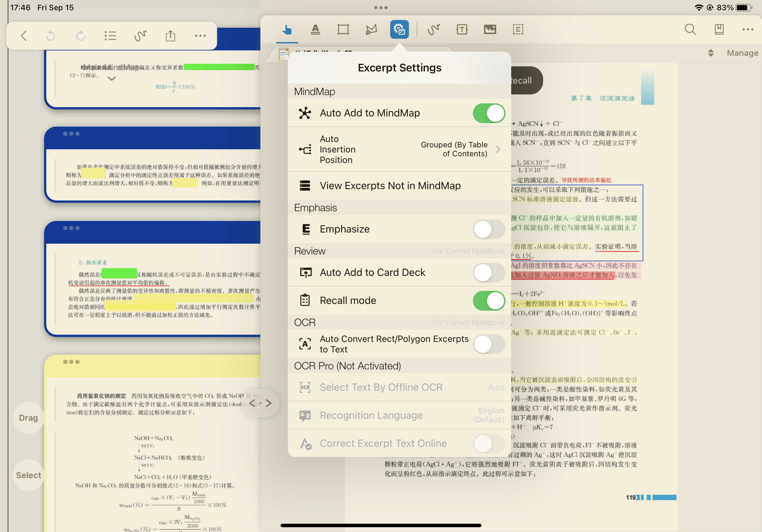Image resolution: width=762 pixels, height=532 pixels.
Task: Select the hand pointer tool
Action: tap(287, 30)
